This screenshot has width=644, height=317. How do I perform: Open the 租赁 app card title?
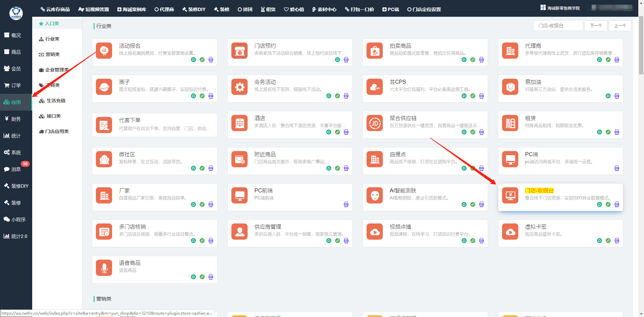click(x=530, y=118)
